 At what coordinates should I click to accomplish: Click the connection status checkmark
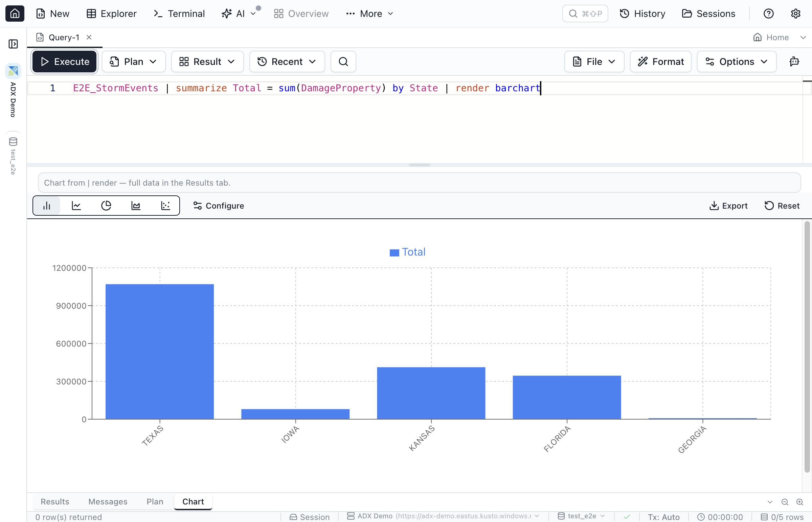[627, 517]
